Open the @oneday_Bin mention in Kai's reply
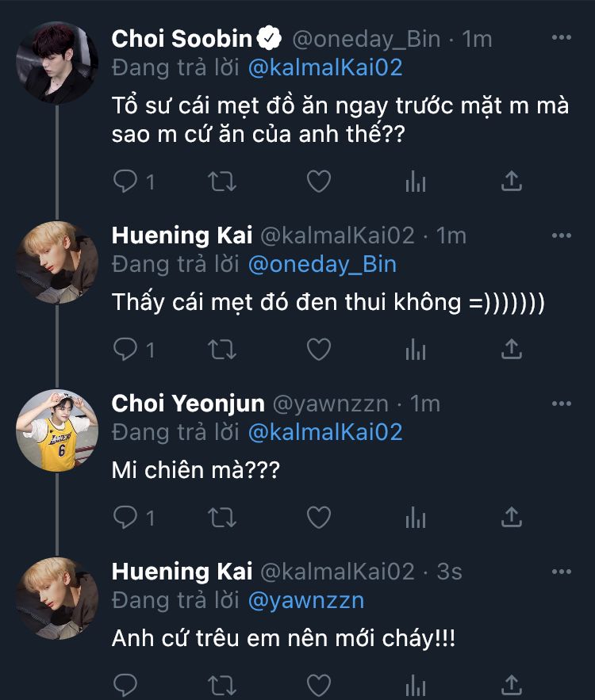This screenshot has width=595, height=700. click(322, 264)
